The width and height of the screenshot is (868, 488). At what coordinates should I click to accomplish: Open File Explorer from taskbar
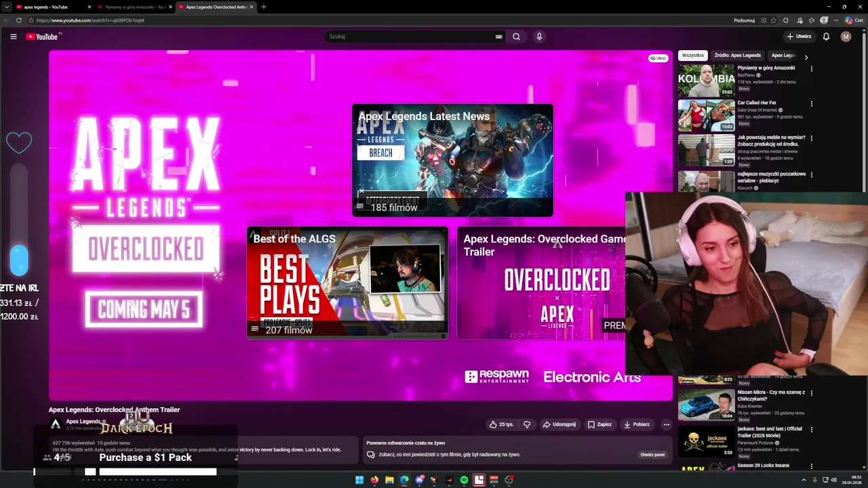(389, 480)
